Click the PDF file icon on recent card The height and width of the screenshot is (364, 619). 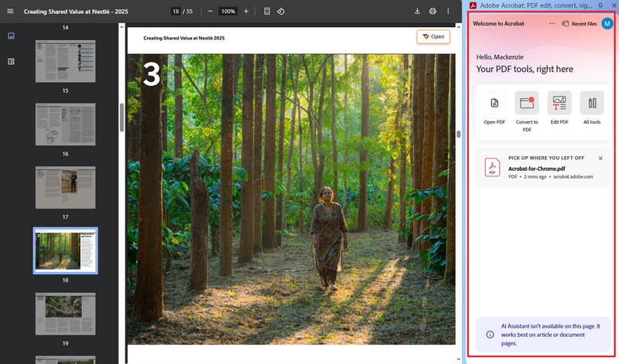tap(492, 167)
